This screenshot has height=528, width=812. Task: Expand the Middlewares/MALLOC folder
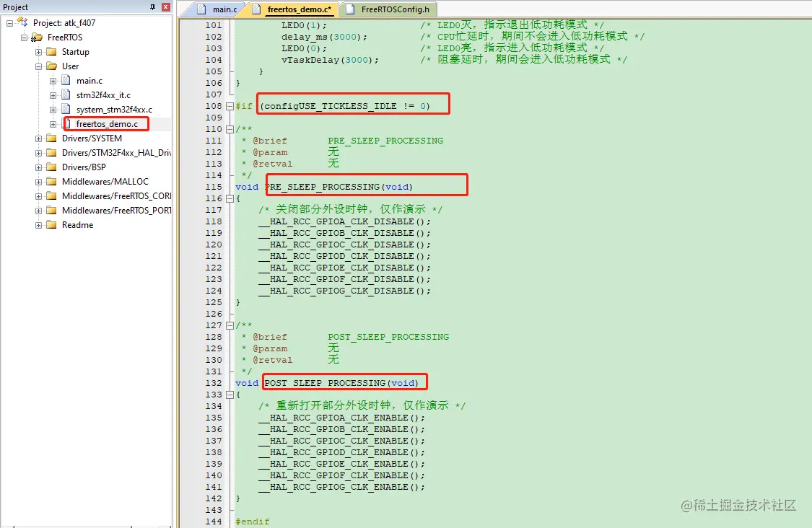(39, 182)
